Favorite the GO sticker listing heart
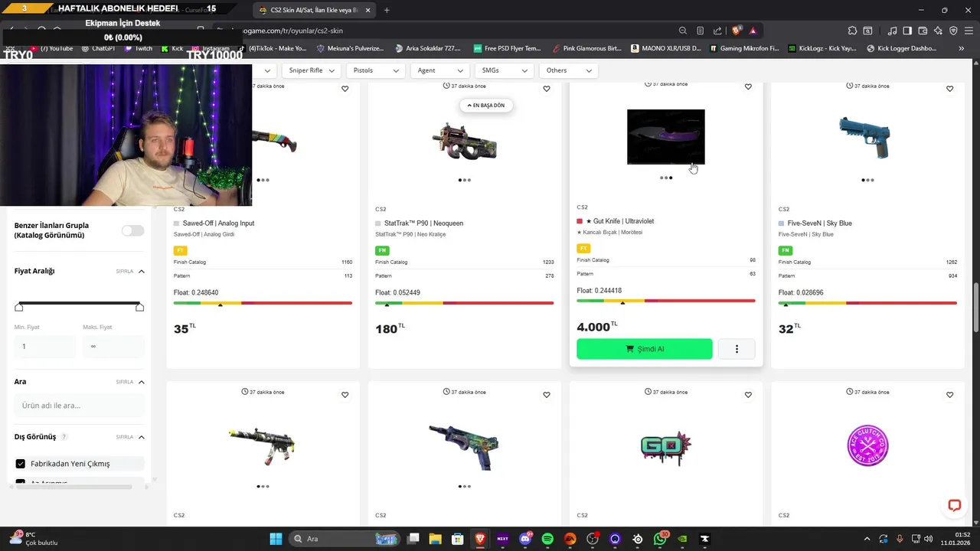 748,395
